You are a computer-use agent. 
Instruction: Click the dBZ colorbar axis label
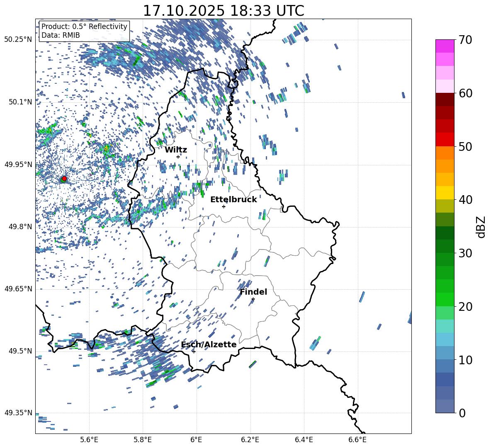(481, 227)
